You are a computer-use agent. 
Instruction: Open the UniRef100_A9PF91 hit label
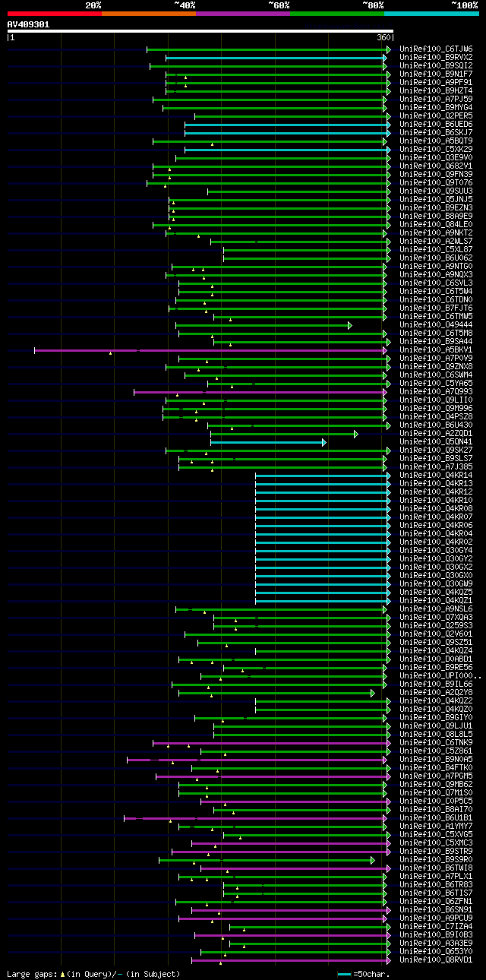pos(435,83)
